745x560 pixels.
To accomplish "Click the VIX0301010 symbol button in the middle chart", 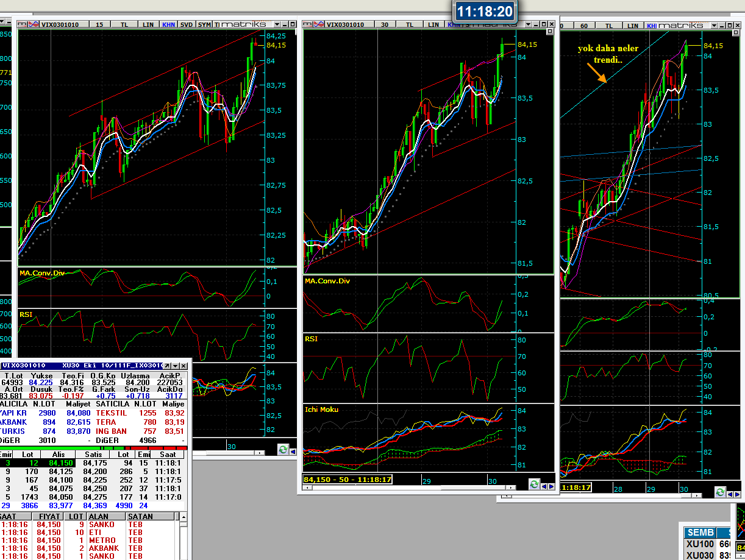I will (345, 24).
